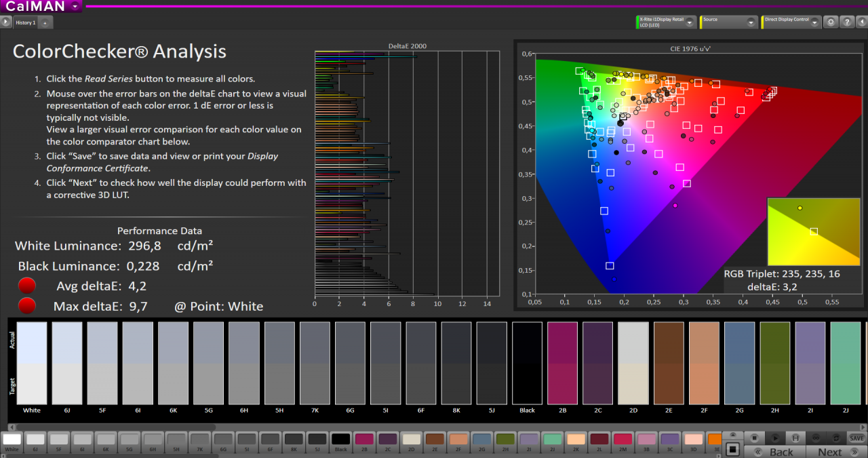This screenshot has width=868, height=458.
Task: Open settings with the gear icon
Action: click(831, 22)
